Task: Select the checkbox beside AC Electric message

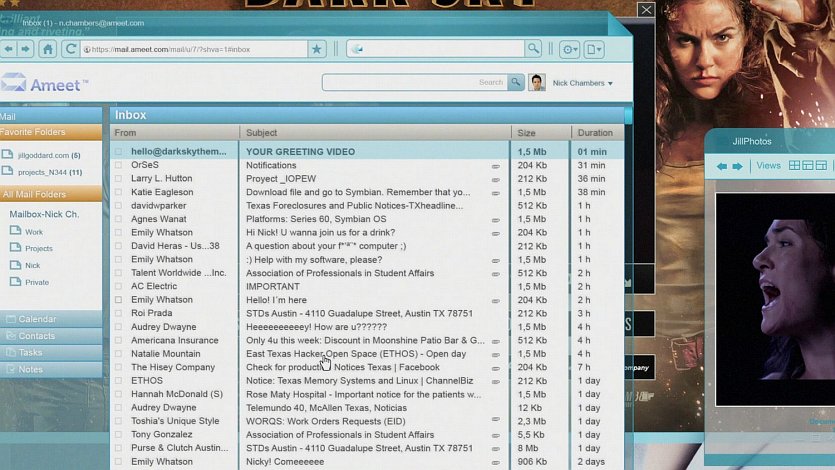Action: tap(118, 286)
